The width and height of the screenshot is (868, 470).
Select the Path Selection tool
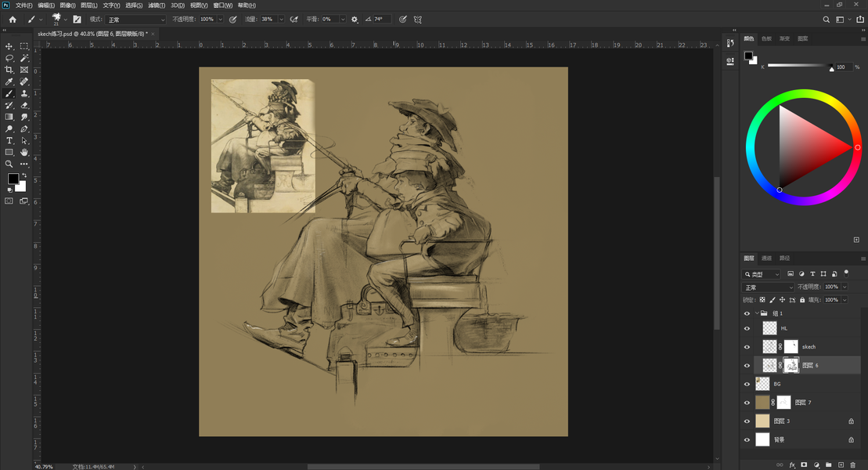pyautogui.click(x=23, y=141)
